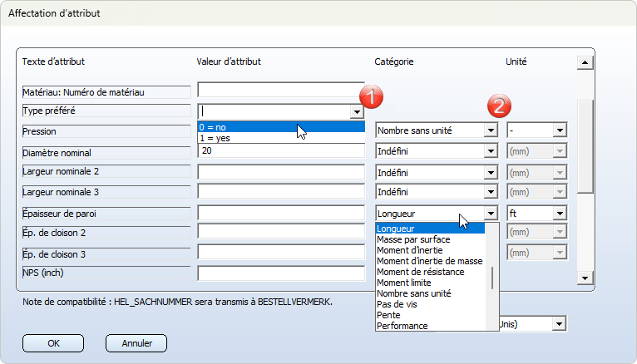Click the Diamètre nominal value field

pos(281,151)
